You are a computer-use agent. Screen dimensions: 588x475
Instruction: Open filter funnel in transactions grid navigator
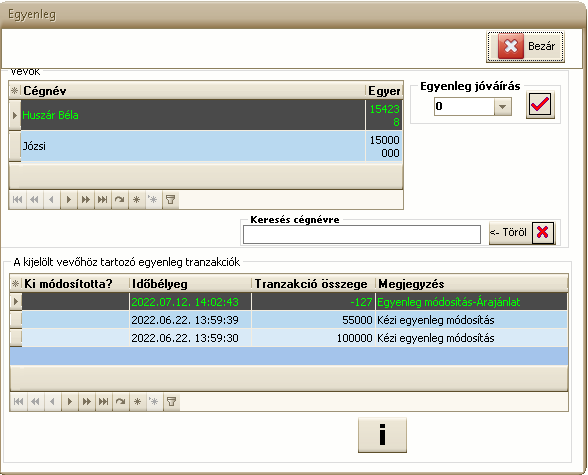(172, 402)
